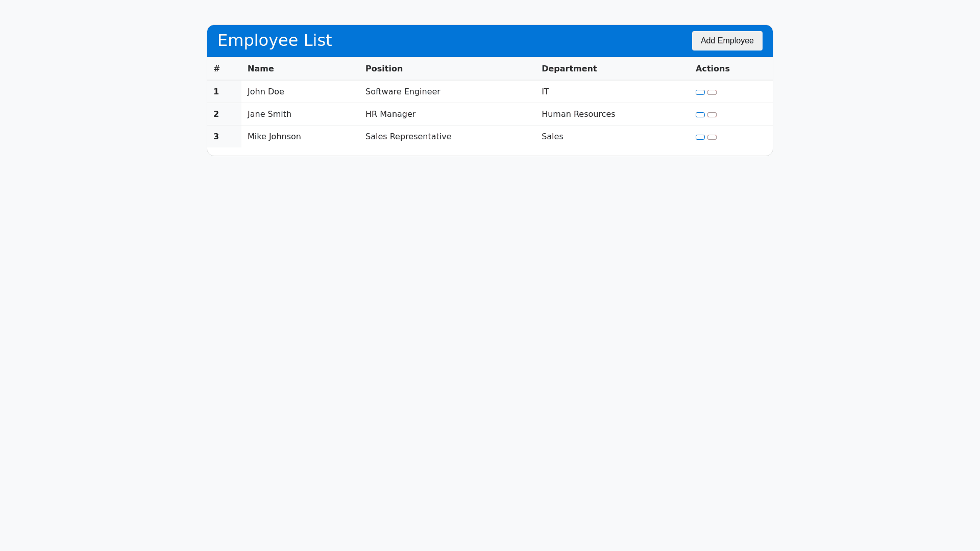Click the Sales Representative position cell

coord(408,137)
